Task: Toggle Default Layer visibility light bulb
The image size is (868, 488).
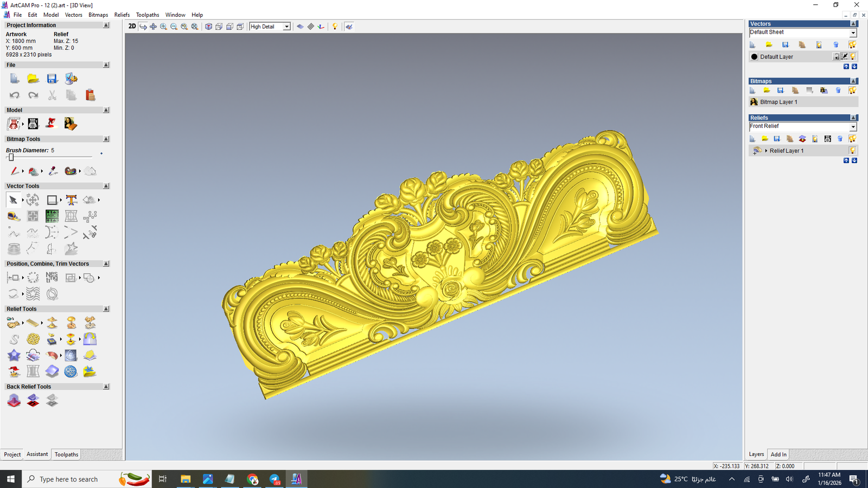Action: click(853, 56)
